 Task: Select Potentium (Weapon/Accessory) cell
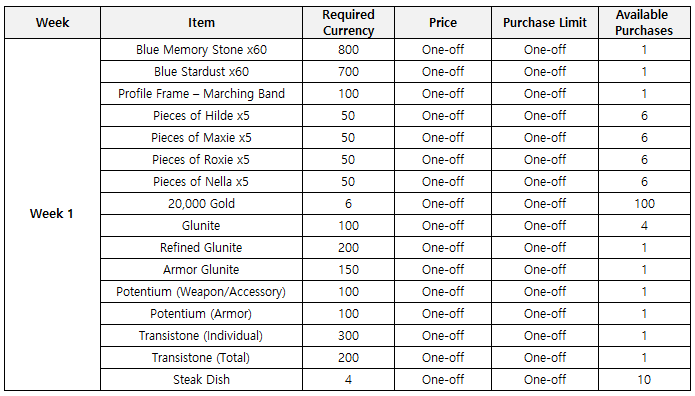(201, 292)
